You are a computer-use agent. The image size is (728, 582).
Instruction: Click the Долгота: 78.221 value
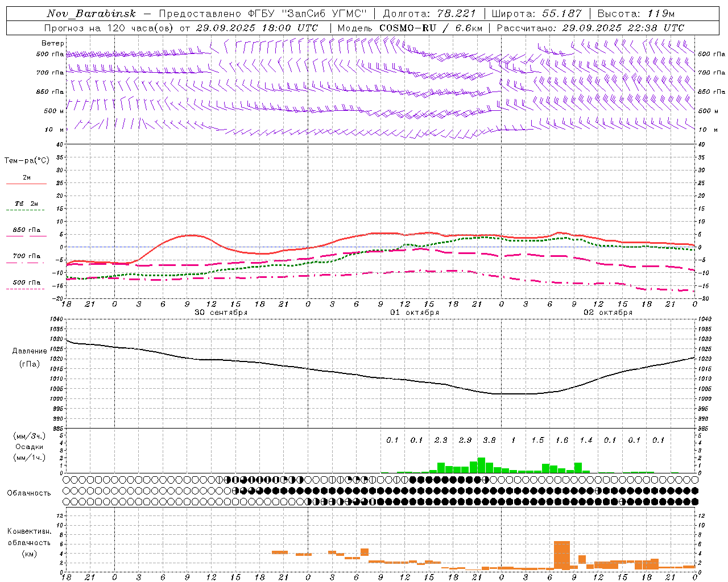(431, 14)
